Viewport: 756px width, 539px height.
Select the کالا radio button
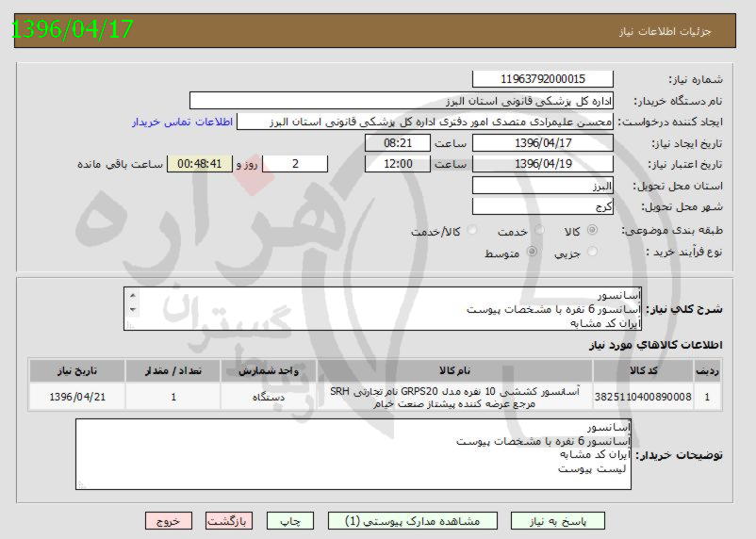[x=593, y=230]
